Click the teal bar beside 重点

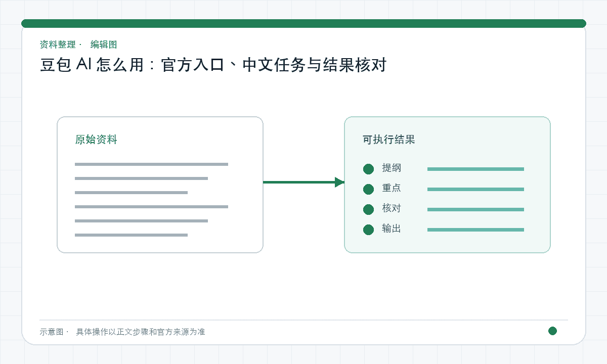(475, 189)
